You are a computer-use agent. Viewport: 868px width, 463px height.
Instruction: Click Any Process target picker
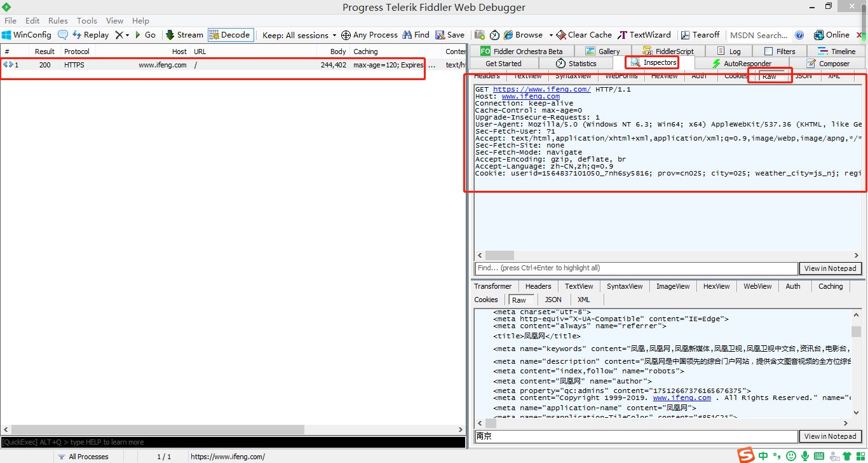coord(369,35)
